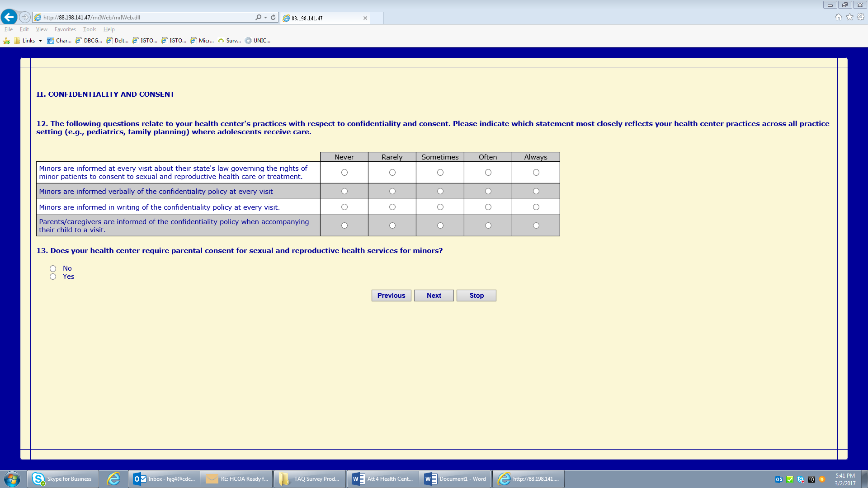
Task: Select Always for state's law consent row
Action: point(536,173)
